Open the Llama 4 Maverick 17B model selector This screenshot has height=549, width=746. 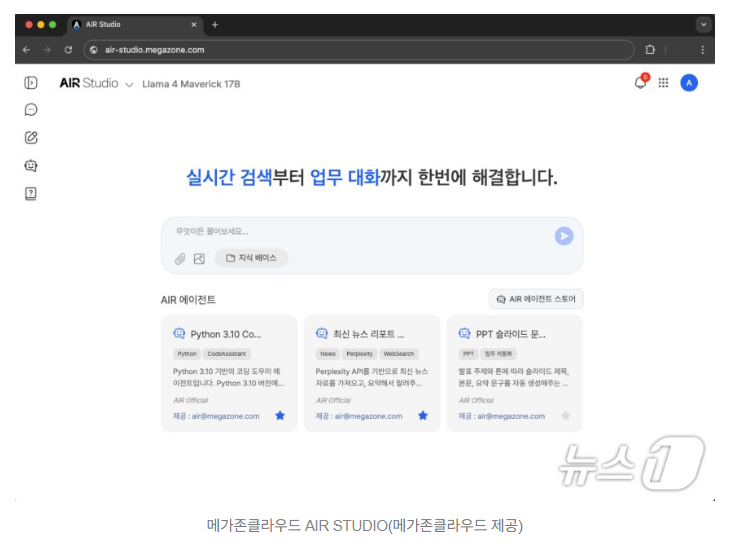191,84
